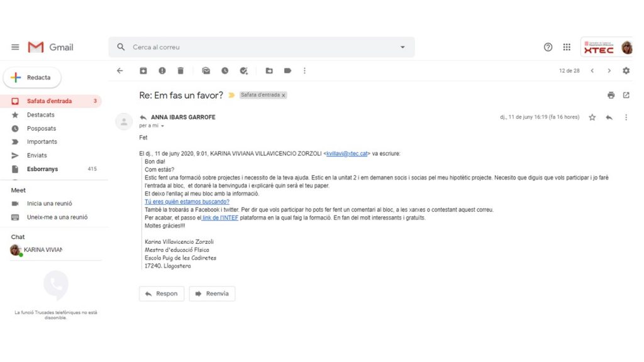Open the 'Tú eres quién estamos buscando?' link

click(187, 202)
